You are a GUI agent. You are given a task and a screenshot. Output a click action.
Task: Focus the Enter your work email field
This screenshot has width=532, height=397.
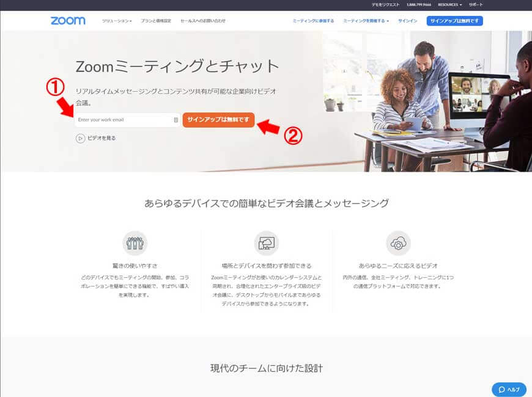coord(127,120)
